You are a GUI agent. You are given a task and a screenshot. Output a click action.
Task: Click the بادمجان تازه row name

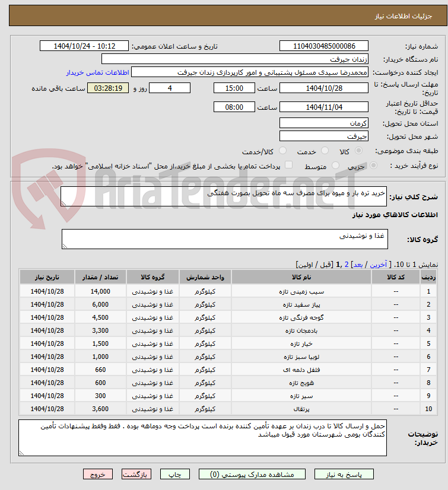tap(301, 330)
